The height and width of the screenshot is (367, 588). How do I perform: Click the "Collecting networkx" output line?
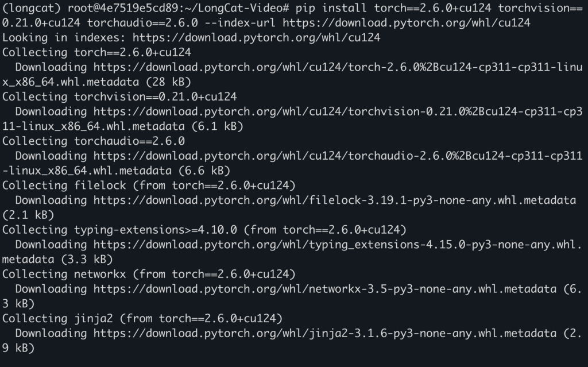(149, 274)
